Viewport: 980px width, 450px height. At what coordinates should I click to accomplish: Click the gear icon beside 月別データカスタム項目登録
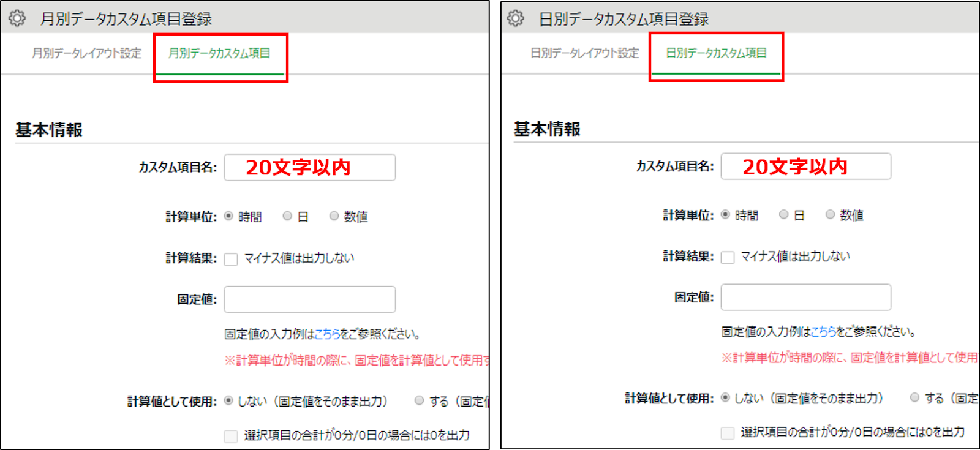17,18
